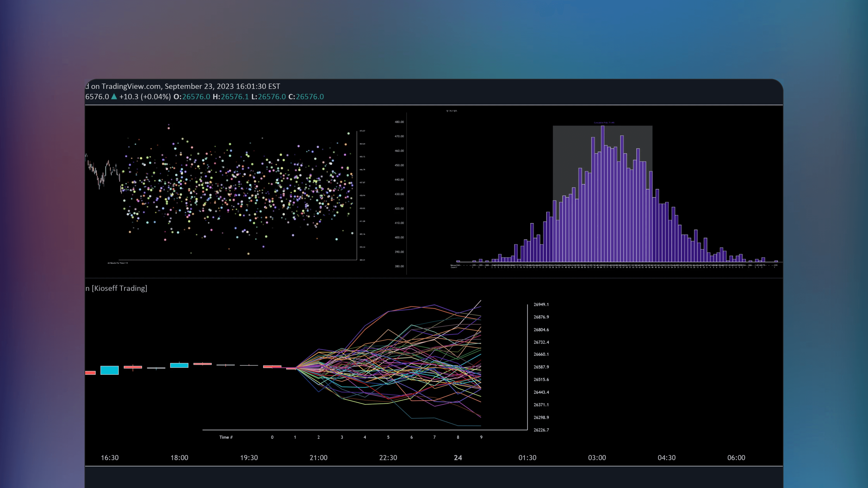Click the '+10.3 (+0.04%)' change value

click(145, 97)
